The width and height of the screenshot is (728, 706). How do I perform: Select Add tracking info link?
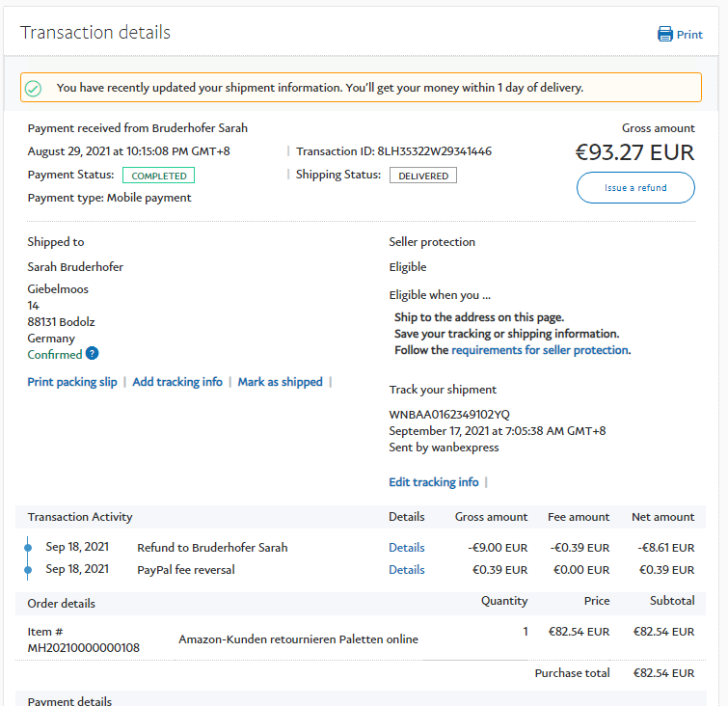pyautogui.click(x=177, y=382)
